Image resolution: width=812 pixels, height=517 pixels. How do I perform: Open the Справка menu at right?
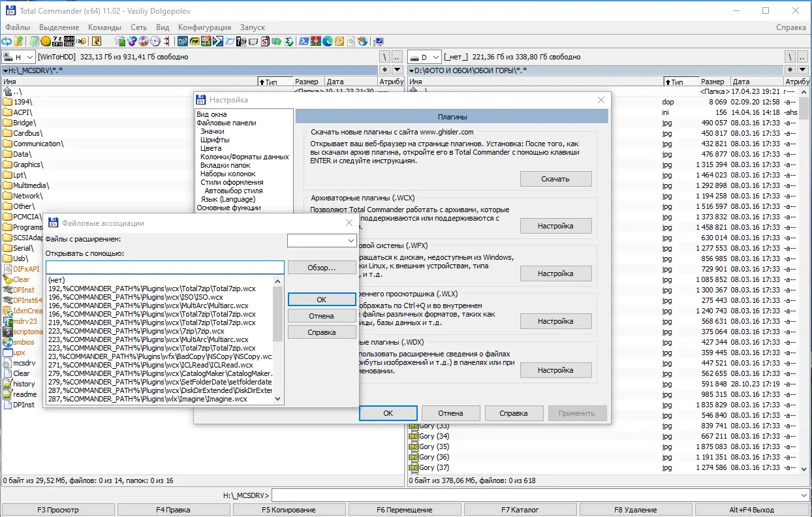pos(791,27)
